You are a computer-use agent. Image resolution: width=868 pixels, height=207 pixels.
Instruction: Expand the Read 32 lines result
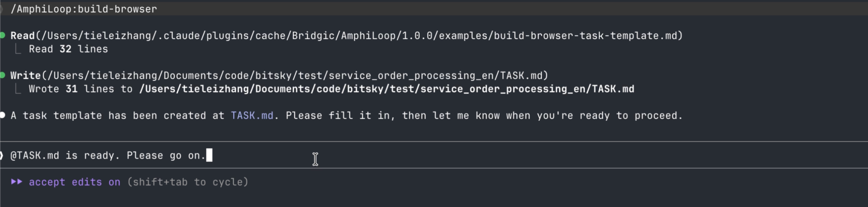coord(69,49)
